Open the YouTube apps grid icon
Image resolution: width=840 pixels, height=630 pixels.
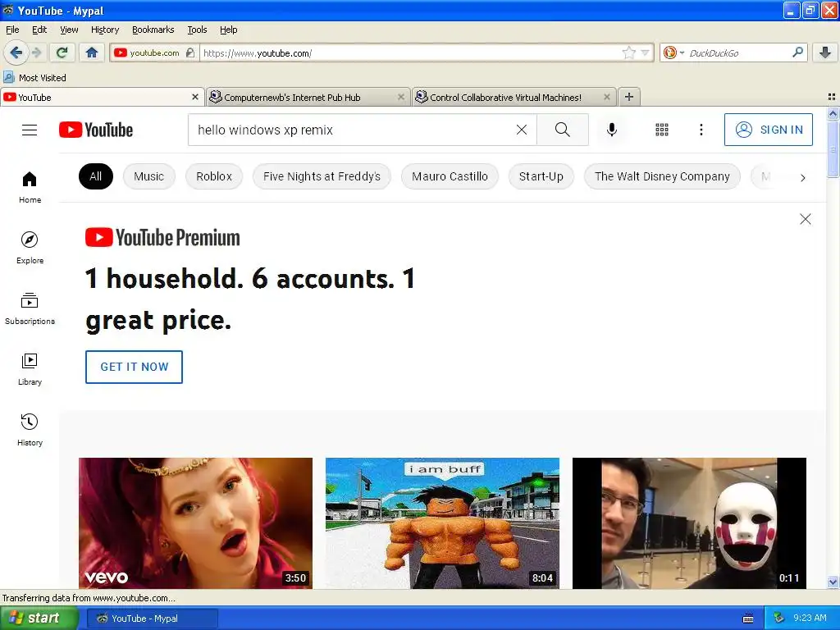[662, 130]
